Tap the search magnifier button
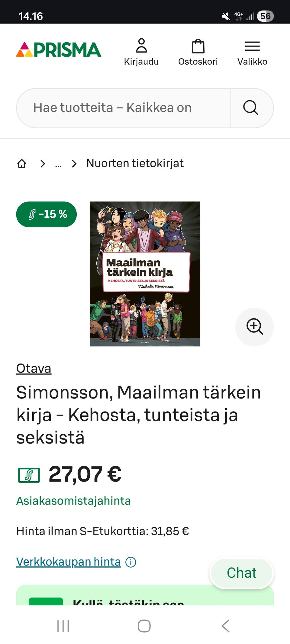Screen dimensions: 290x644 click(x=251, y=108)
